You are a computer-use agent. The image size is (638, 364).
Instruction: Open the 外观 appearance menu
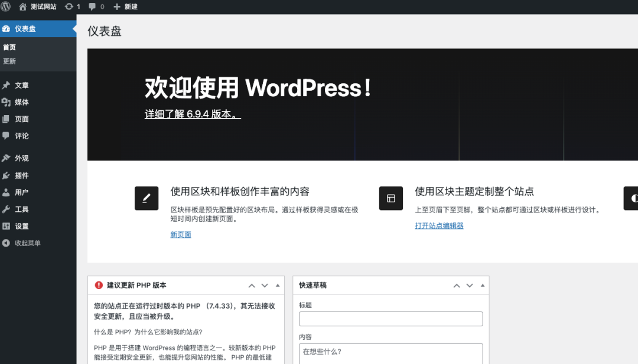coord(38,158)
